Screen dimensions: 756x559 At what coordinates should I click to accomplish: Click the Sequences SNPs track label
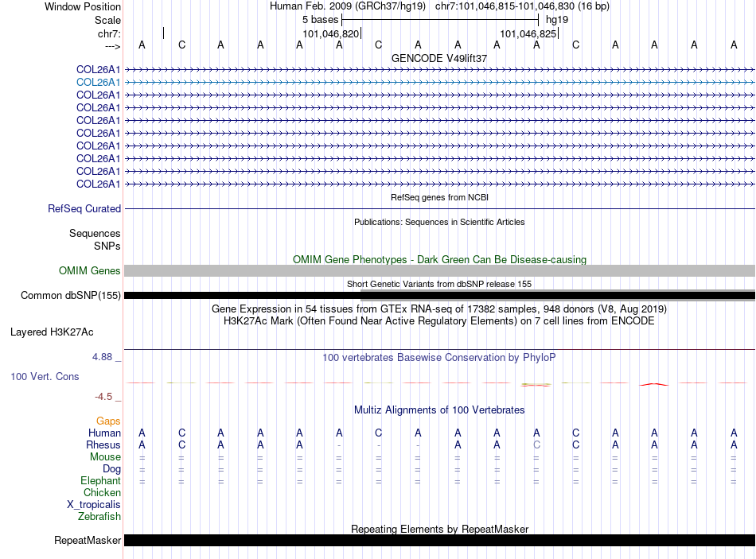95,239
